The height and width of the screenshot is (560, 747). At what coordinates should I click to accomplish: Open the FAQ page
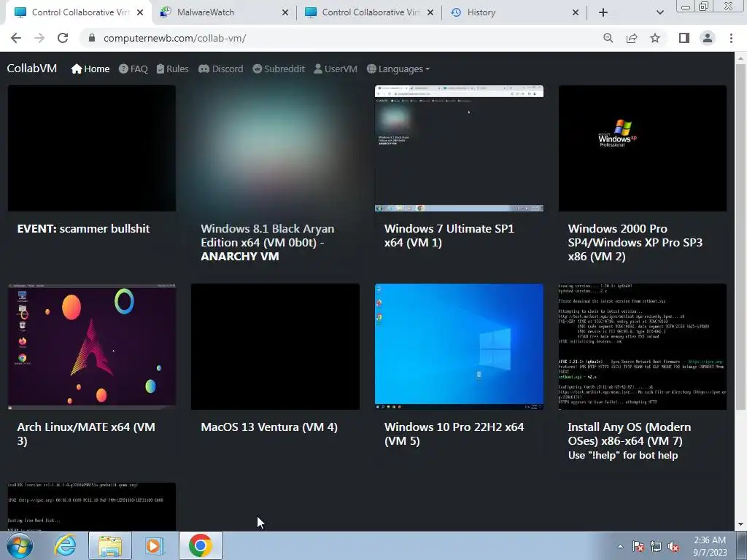coord(133,69)
